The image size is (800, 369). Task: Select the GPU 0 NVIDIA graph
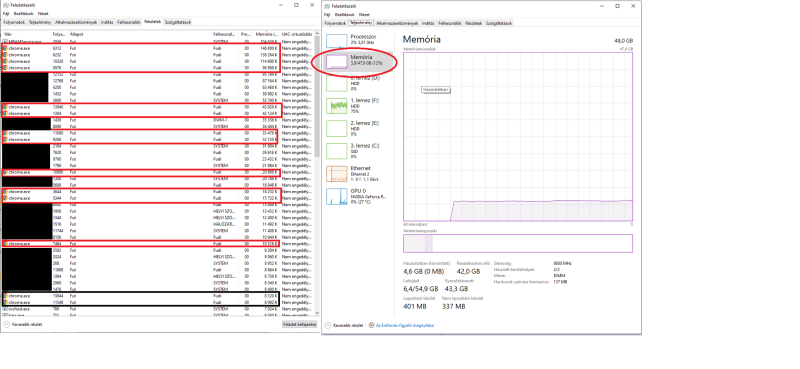[359, 196]
